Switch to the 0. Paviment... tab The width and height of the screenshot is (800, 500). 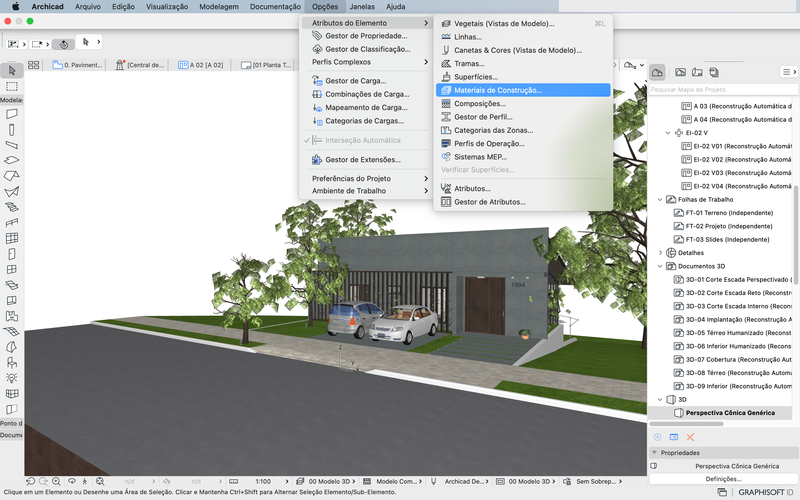pos(78,65)
